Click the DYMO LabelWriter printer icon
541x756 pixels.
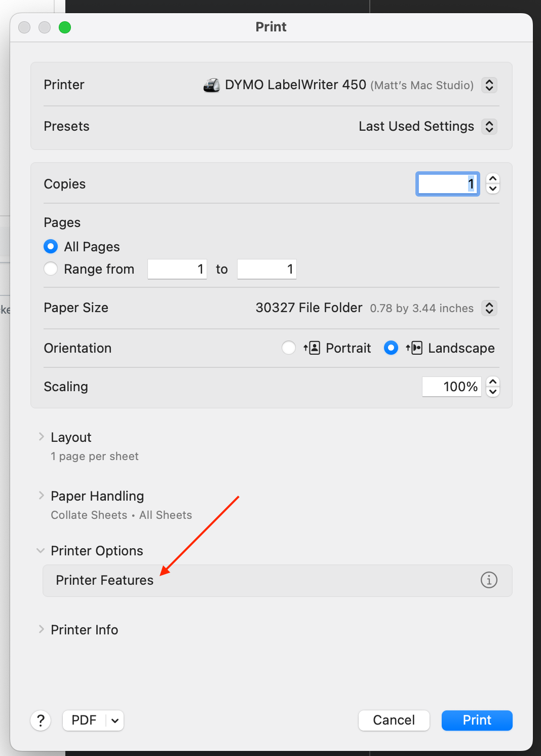pyautogui.click(x=211, y=85)
